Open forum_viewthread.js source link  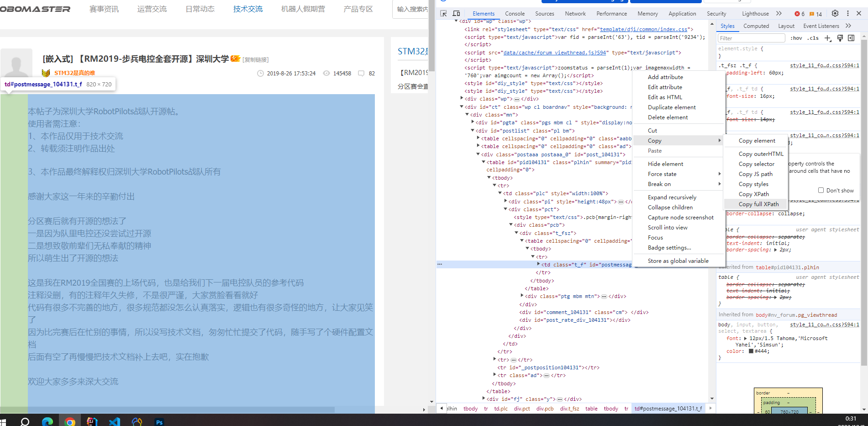[x=554, y=53]
